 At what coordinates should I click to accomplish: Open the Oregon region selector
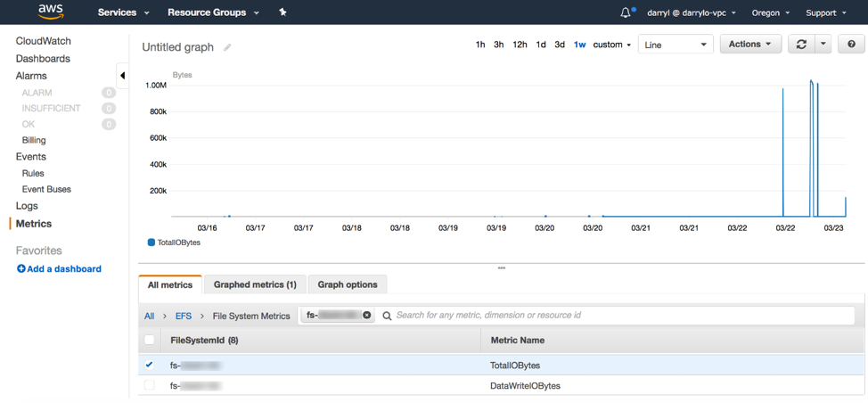pyautogui.click(x=771, y=12)
